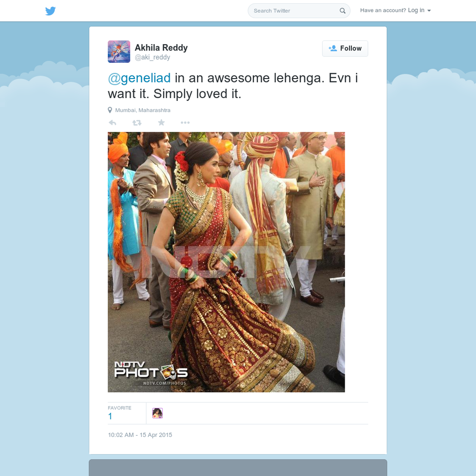Retweet Akhila Reddy's tweet
476x476 pixels.
click(x=137, y=123)
